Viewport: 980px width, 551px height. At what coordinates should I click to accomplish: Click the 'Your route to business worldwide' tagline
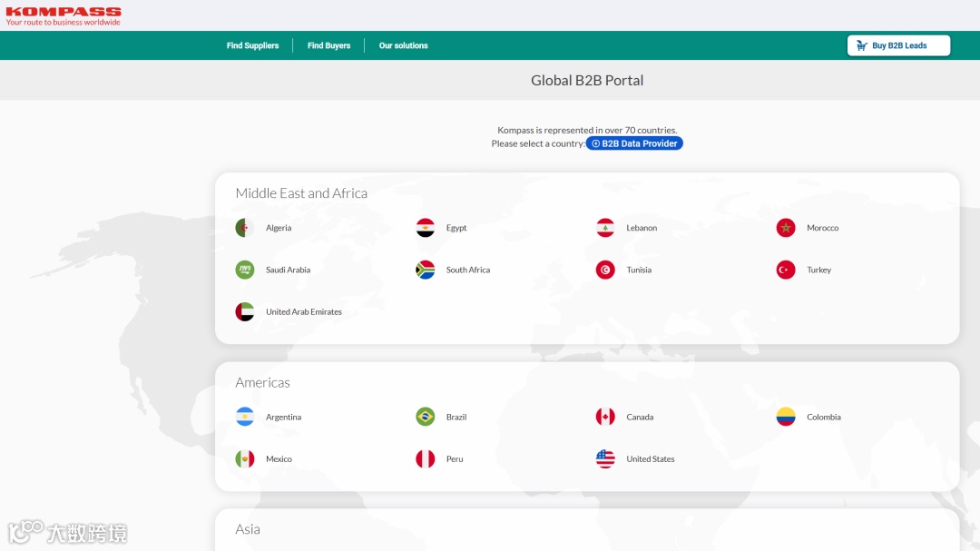point(64,23)
